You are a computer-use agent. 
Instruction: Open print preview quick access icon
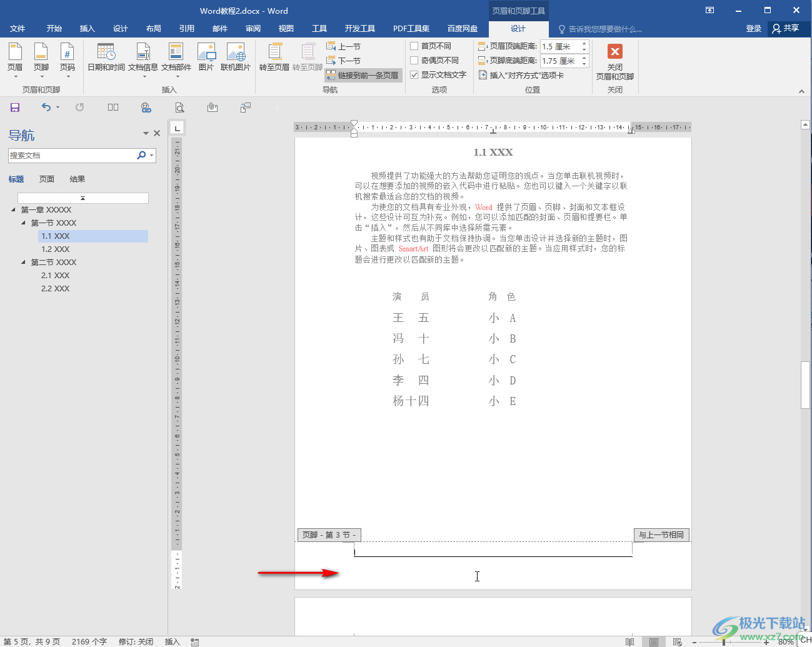(179, 108)
